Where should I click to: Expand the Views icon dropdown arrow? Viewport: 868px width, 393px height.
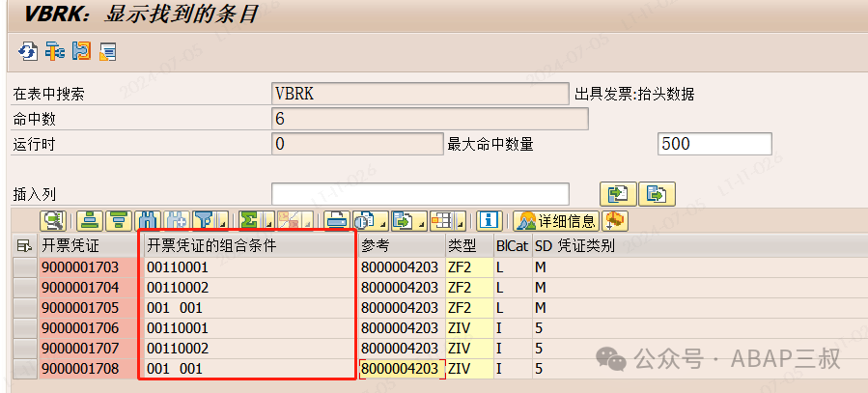(381, 222)
